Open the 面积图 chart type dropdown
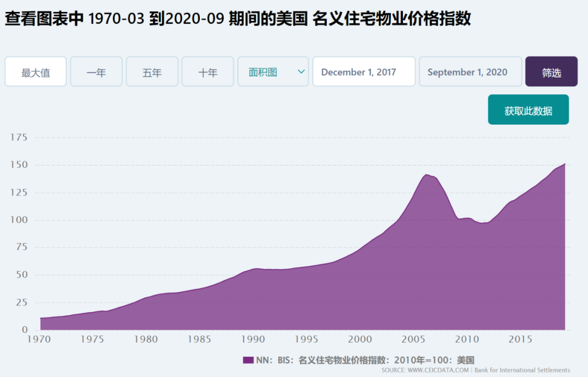 point(273,72)
